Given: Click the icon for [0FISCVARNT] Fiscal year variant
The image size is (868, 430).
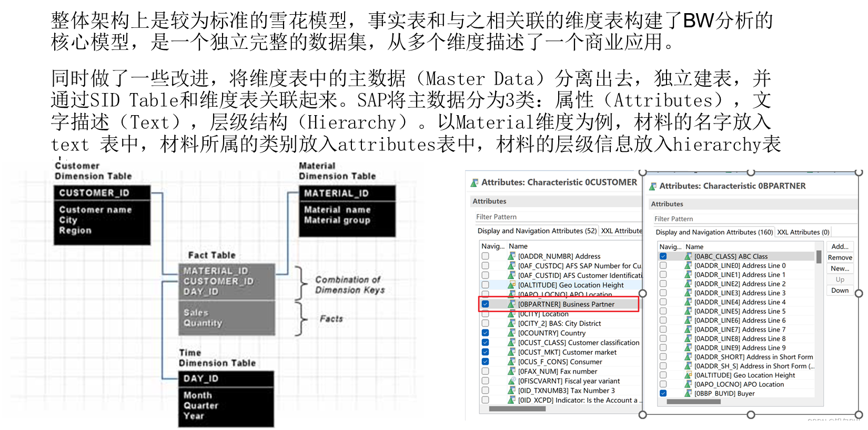Looking at the screenshot, I should (511, 381).
